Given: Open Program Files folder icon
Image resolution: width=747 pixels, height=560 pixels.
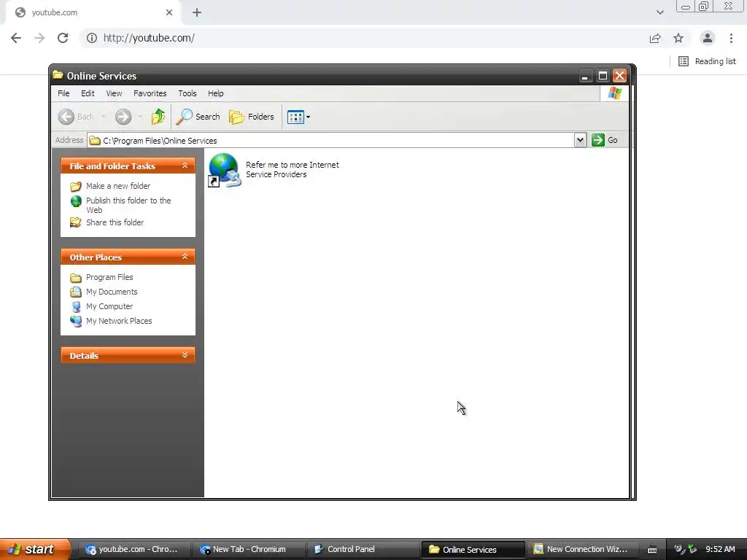Looking at the screenshot, I should [x=76, y=278].
